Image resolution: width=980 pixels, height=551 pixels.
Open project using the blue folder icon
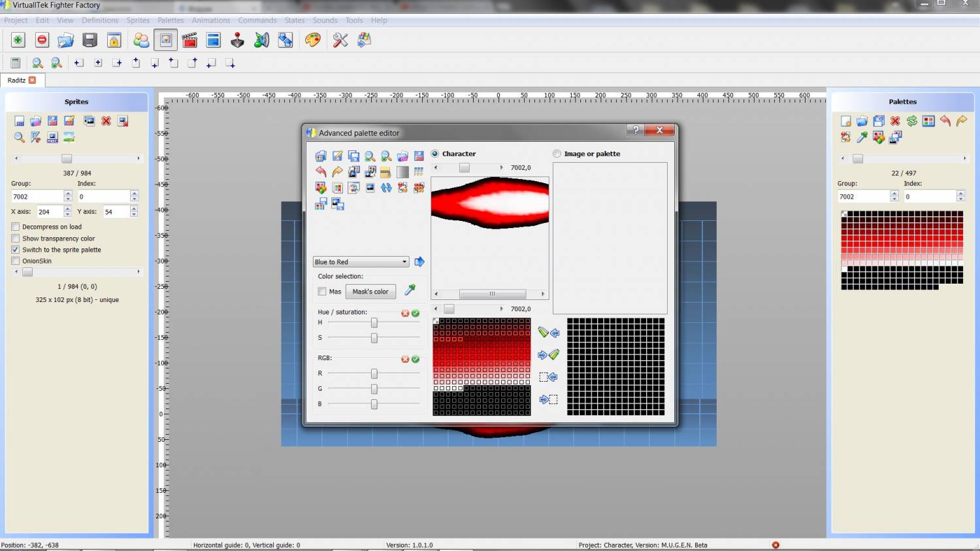coord(65,41)
